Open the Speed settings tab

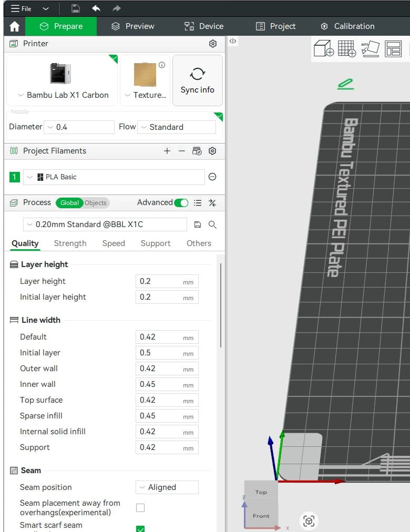click(x=114, y=243)
